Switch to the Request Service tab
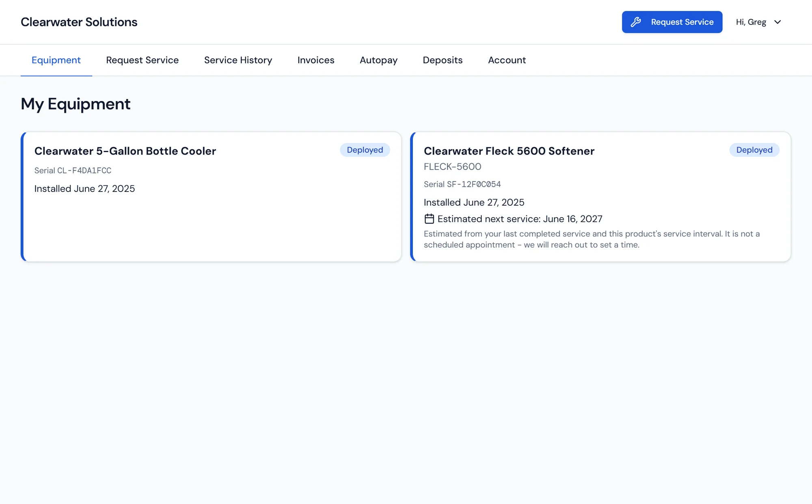The width and height of the screenshot is (812, 504). point(143,60)
